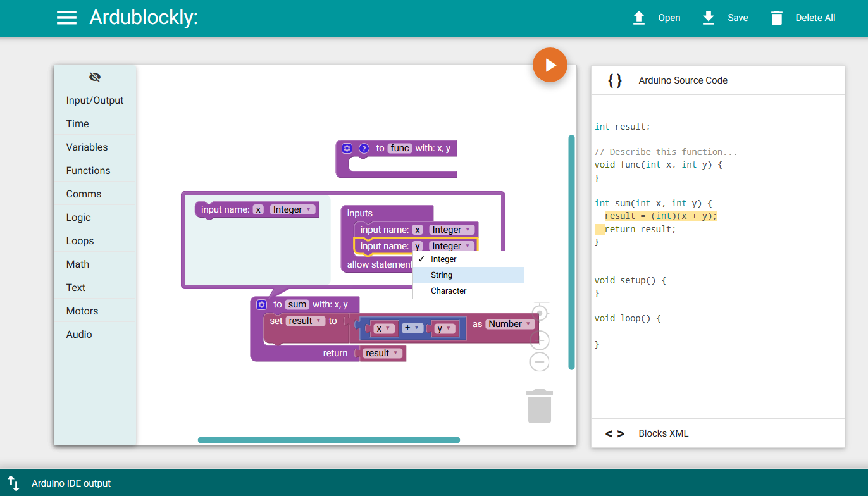Screen dimensions: 868x496
Task: Open the Motors category
Action: [95, 311]
